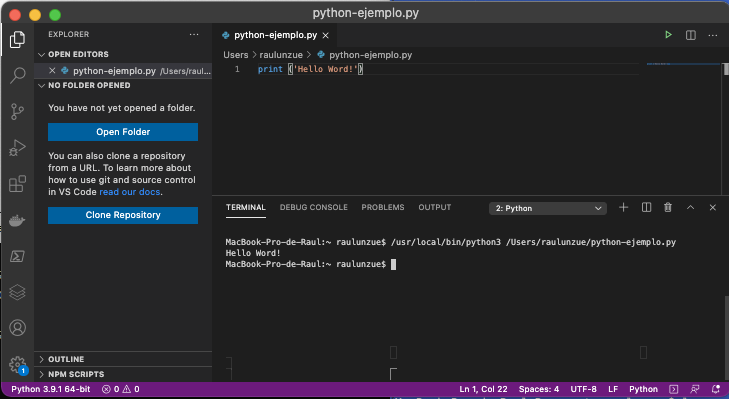Open the Docker view
Viewport: 729px width, 399px height.
pyautogui.click(x=17, y=220)
